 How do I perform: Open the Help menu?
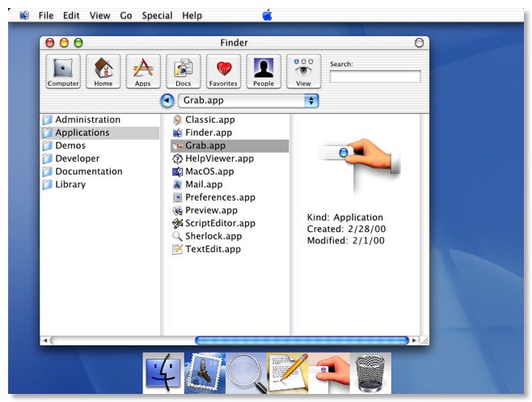coord(192,15)
